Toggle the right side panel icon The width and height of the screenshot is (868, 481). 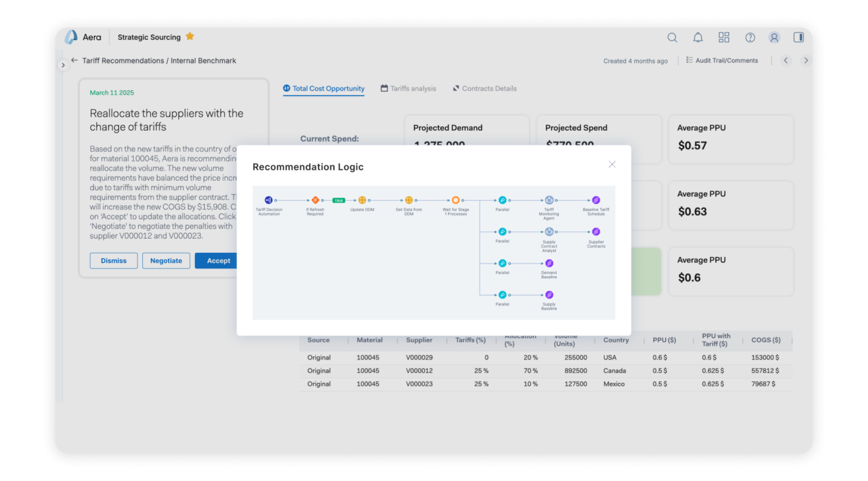[798, 37]
